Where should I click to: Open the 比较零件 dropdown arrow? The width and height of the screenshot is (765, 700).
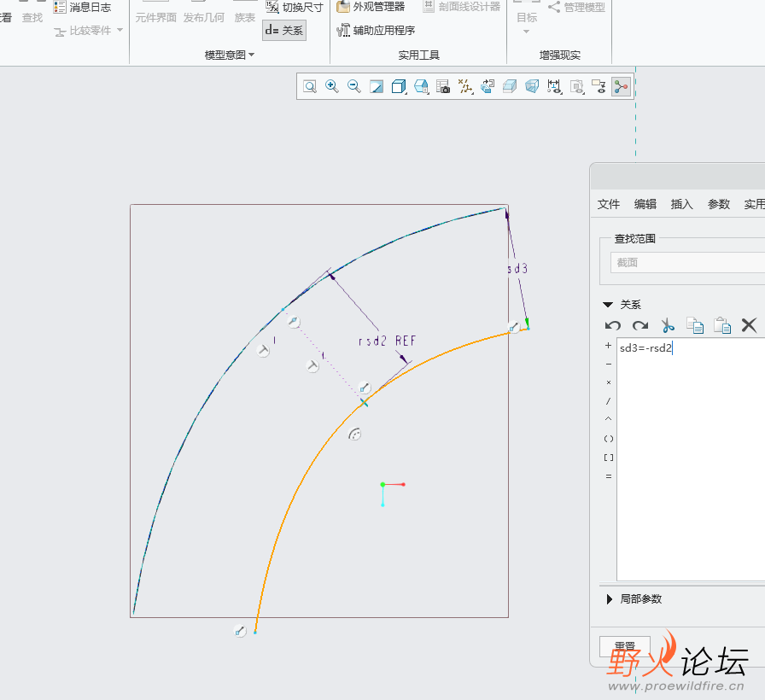120,30
